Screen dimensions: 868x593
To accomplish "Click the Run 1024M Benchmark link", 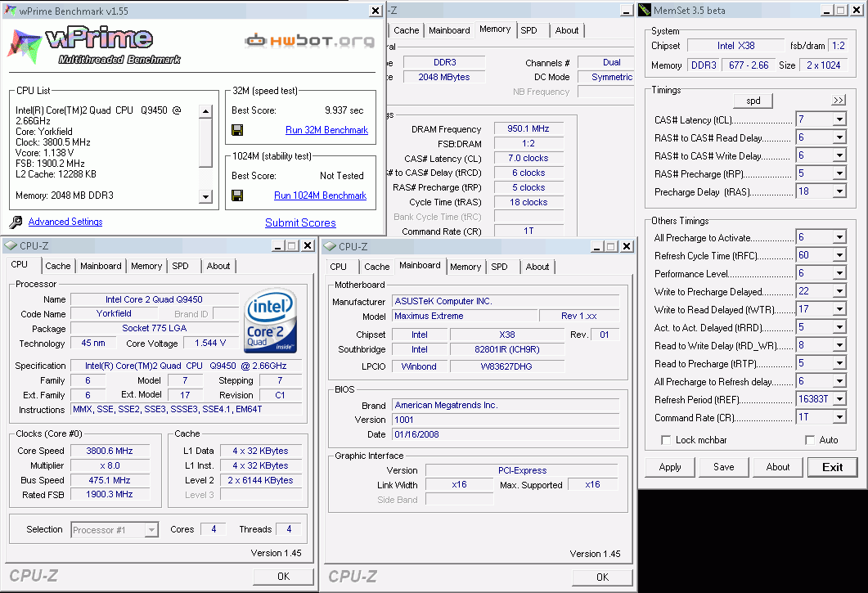I will click(x=321, y=195).
